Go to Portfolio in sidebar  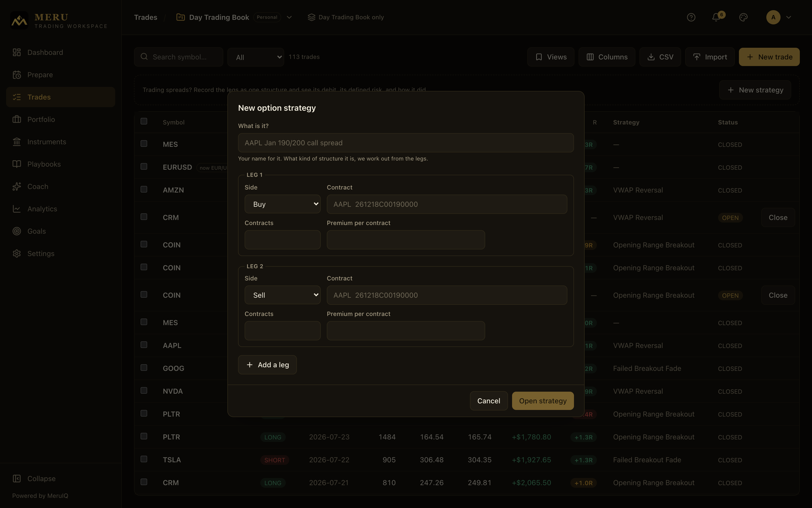tap(60, 119)
